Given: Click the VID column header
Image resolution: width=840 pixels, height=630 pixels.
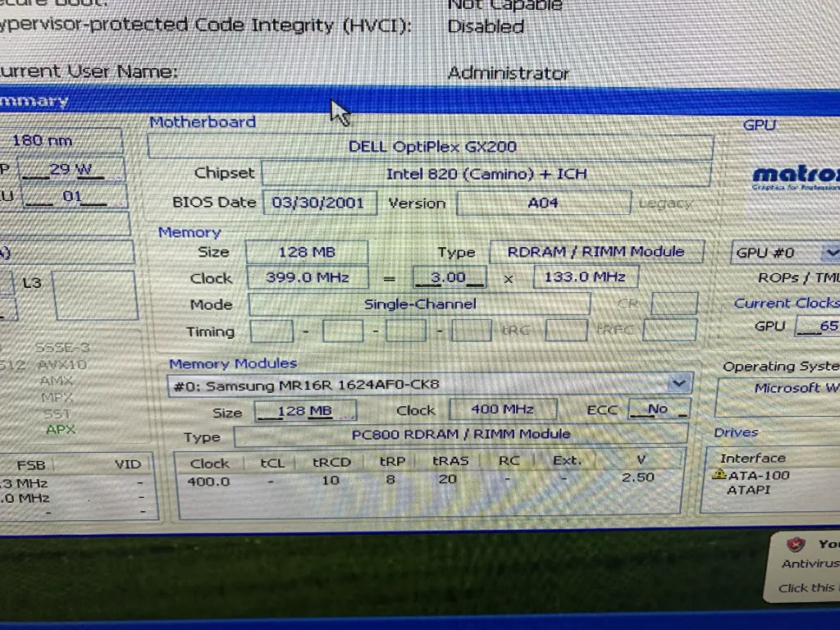Looking at the screenshot, I should pos(127,464).
